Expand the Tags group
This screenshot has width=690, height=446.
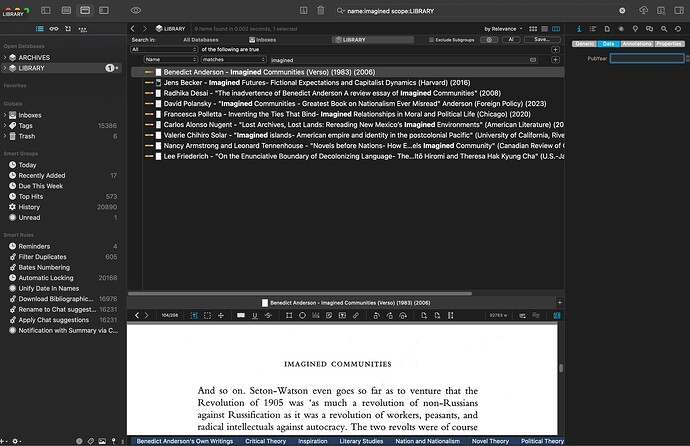(x=5, y=126)
